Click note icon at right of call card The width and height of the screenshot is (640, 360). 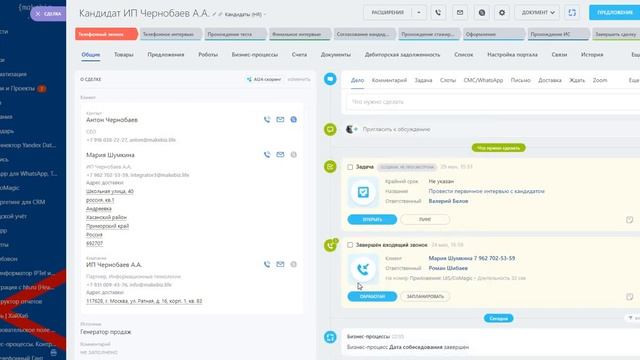(x=629, y=297)
